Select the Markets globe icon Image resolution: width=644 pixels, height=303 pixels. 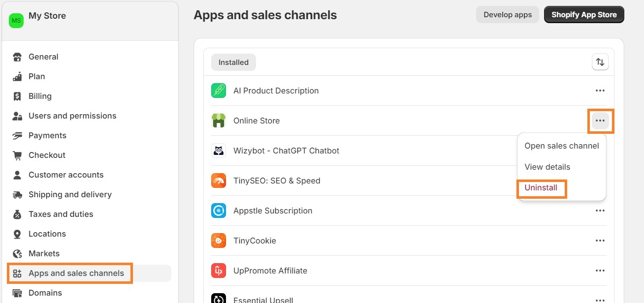click(x=17, y=253)
